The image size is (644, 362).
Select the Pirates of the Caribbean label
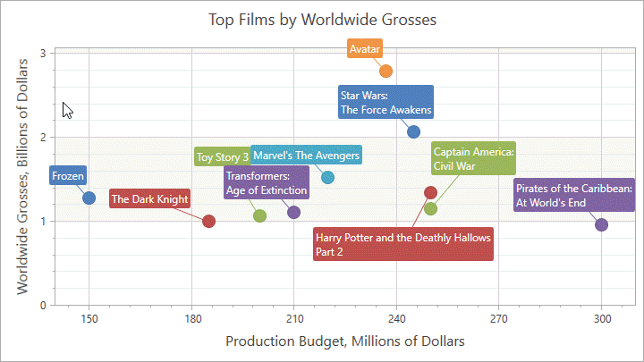pyautogui.click(x=573, y=195)
